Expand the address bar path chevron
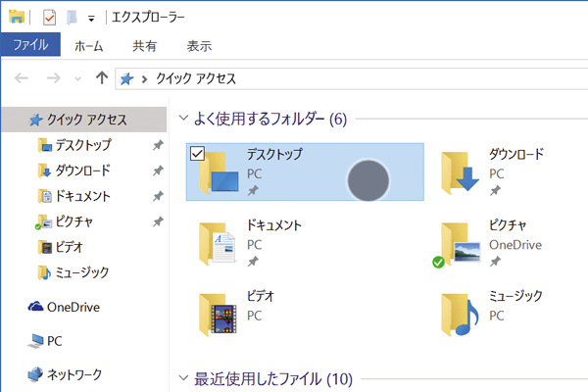 point(144,79)
